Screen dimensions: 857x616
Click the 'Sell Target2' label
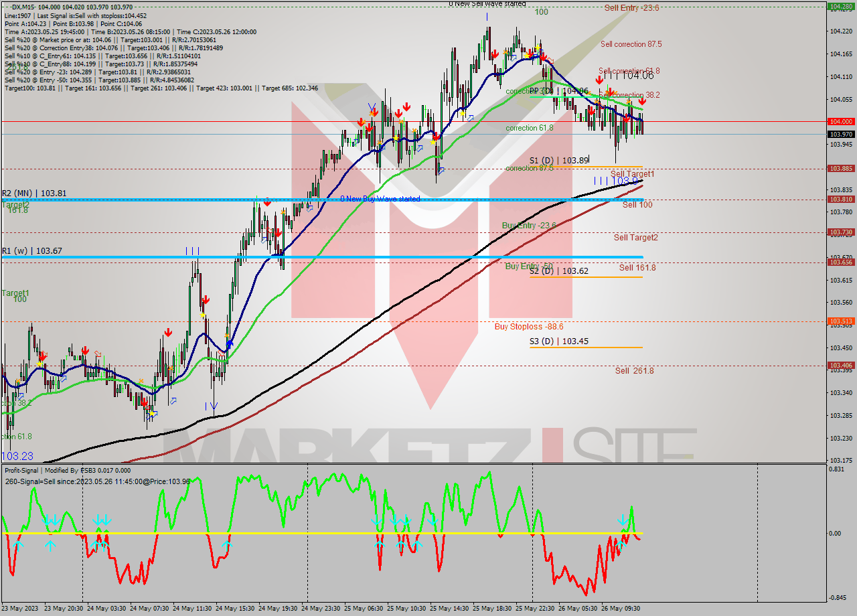(x=635, y=238)
